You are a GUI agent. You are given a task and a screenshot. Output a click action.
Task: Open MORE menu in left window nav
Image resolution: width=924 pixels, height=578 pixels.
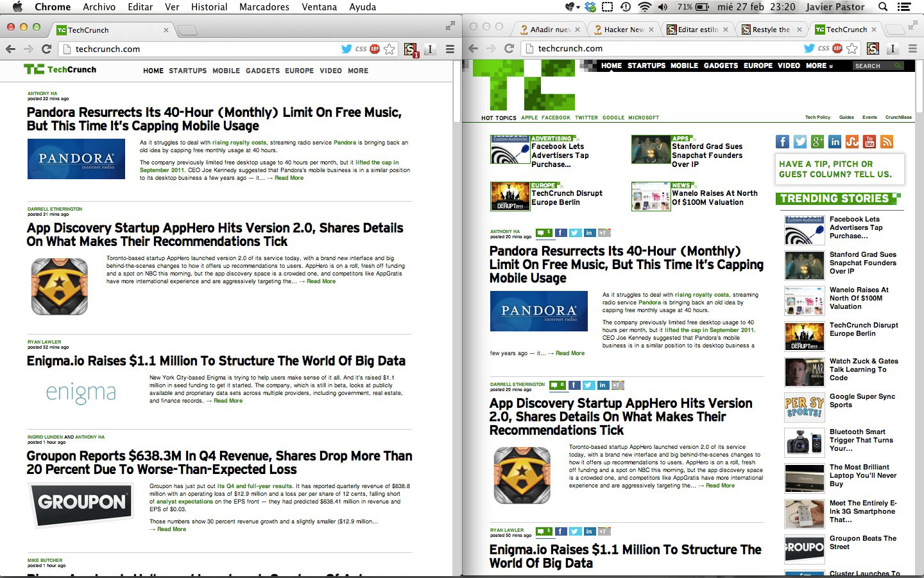tap(358, 71)
